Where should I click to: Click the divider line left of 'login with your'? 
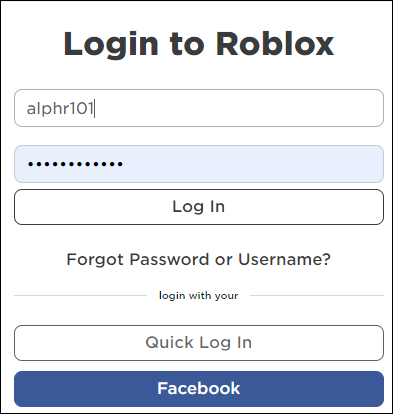pyautogui.click(x=80, y=295)
